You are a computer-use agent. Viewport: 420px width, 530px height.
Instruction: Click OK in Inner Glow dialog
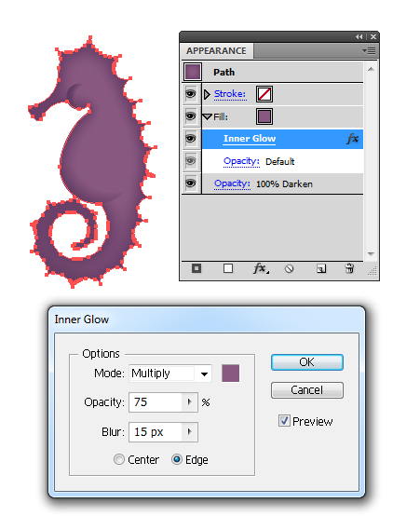point(306,362)
